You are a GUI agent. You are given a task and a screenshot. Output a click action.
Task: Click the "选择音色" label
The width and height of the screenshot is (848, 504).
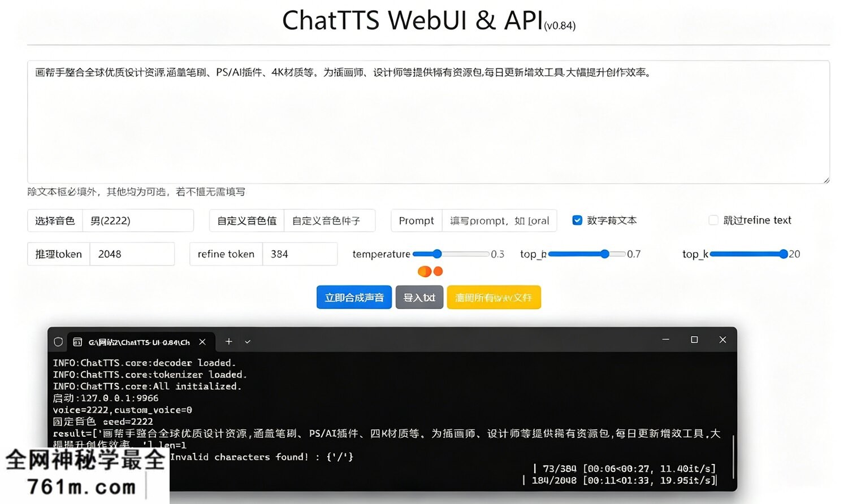point(55,220)
